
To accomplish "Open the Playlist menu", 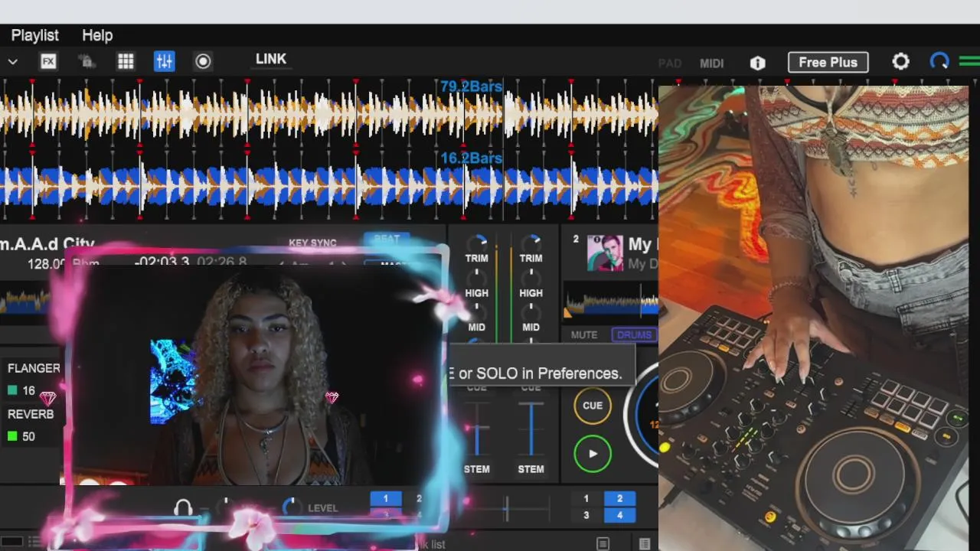I will click(34, 35).
